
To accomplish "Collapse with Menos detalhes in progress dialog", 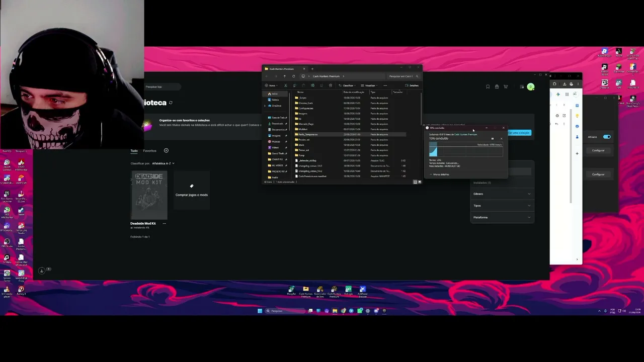I will pyautogui.click(x=439, y=174).
